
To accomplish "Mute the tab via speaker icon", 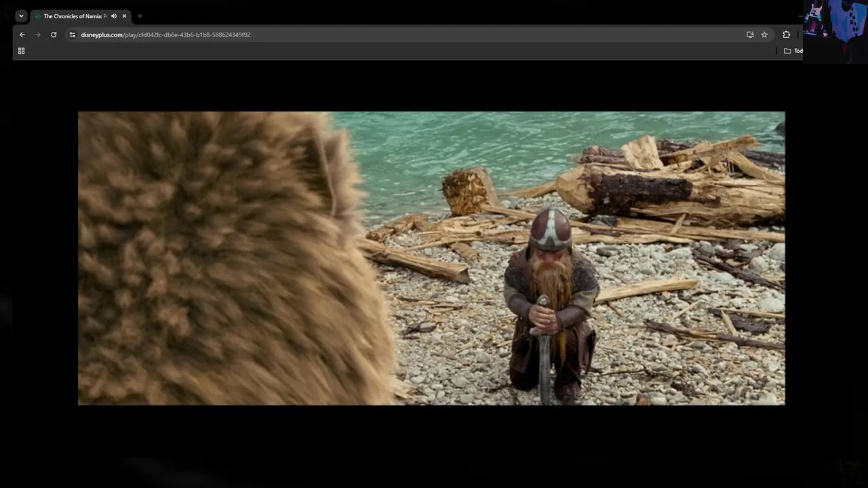I will [114, 16].
